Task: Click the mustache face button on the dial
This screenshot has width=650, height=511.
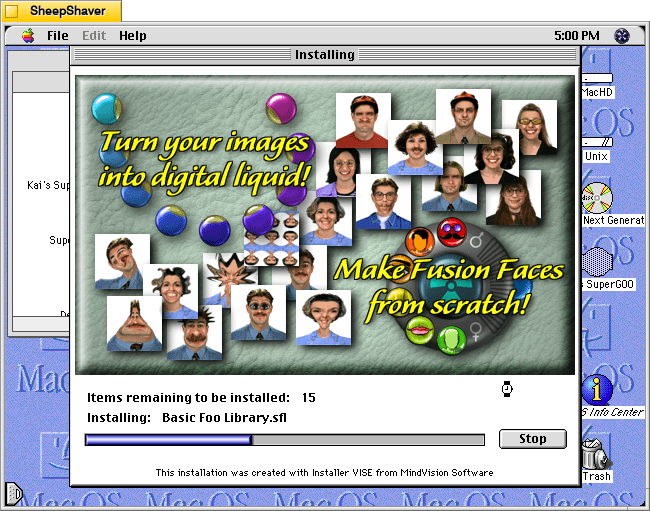Action: point(452,232)
